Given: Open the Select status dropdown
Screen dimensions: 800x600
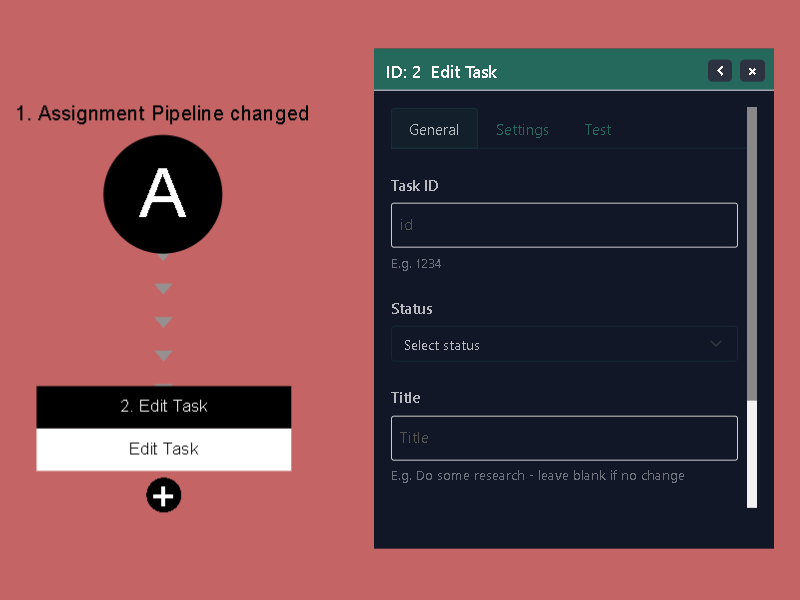Looking at the screenshot, I should (x=564, y=344).
